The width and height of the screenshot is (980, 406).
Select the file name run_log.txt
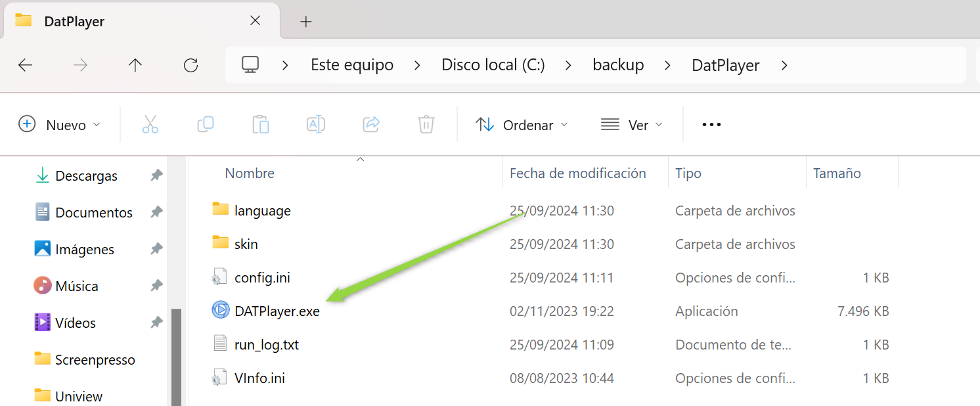pos(267,345)
